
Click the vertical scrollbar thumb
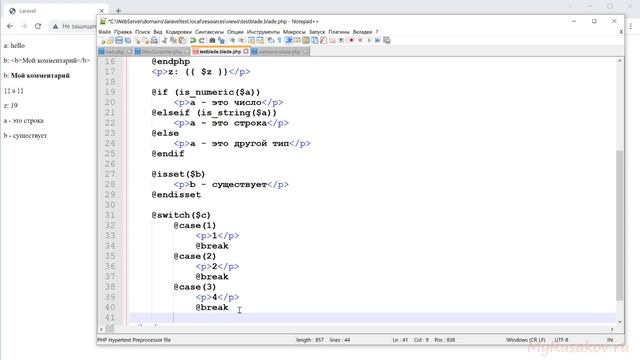(620, 225)
